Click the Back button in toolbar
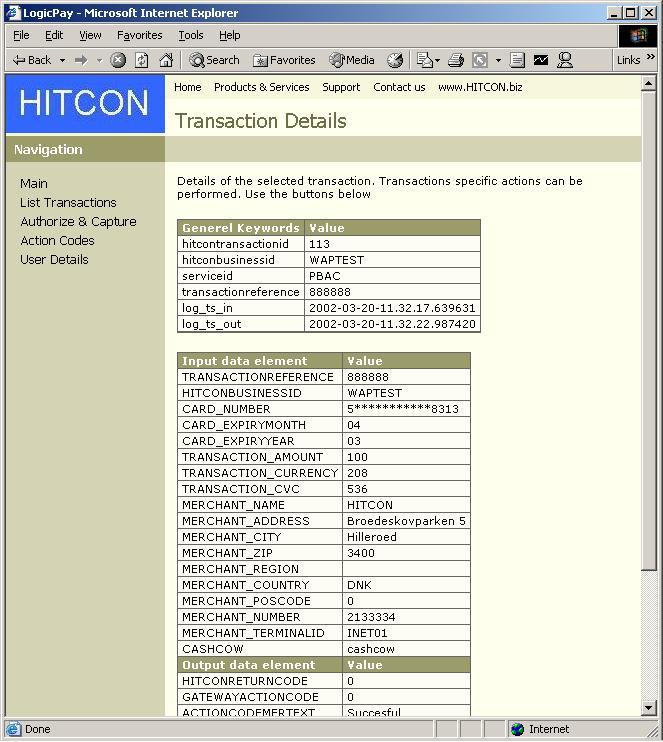This screenshot has height=742, width=663. pyautogui.click(x=31, y=60)
